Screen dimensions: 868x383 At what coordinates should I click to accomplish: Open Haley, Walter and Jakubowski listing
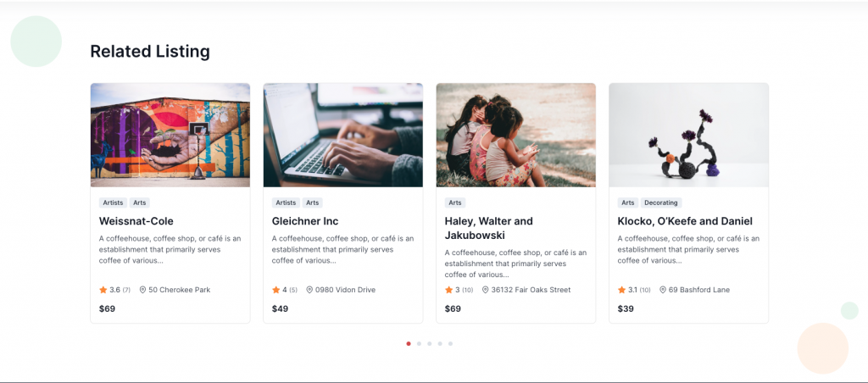click(x=489, y=228)
